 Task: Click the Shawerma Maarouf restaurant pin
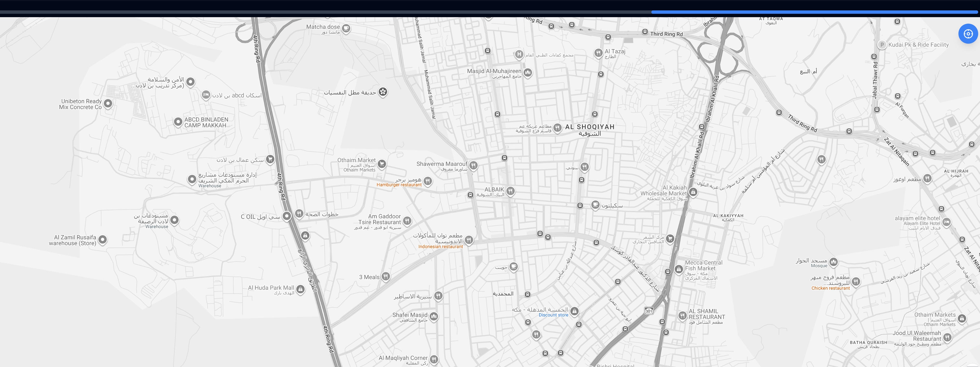473,165
